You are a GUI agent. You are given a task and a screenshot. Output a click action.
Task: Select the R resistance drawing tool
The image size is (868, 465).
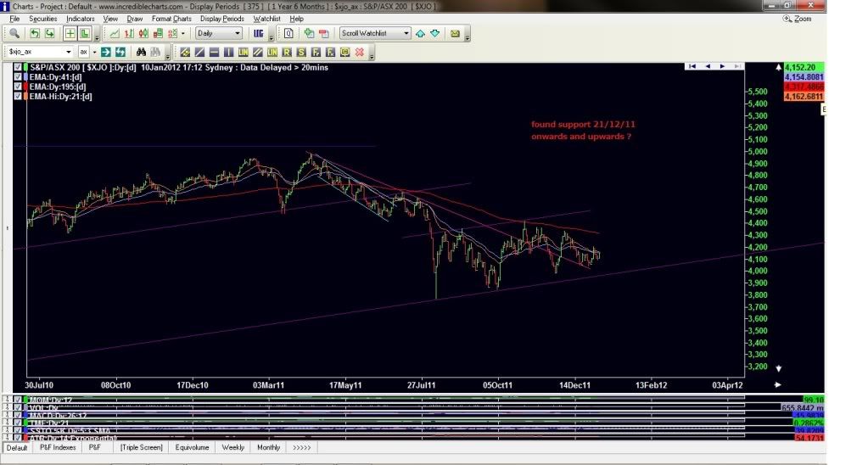tap(287, 52)
